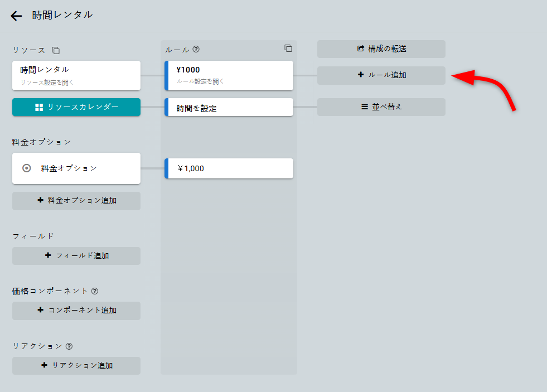Viewport: 547px width, 392px height.
Task: Click copy icon next to リソース heading
Action: [56, 50]
